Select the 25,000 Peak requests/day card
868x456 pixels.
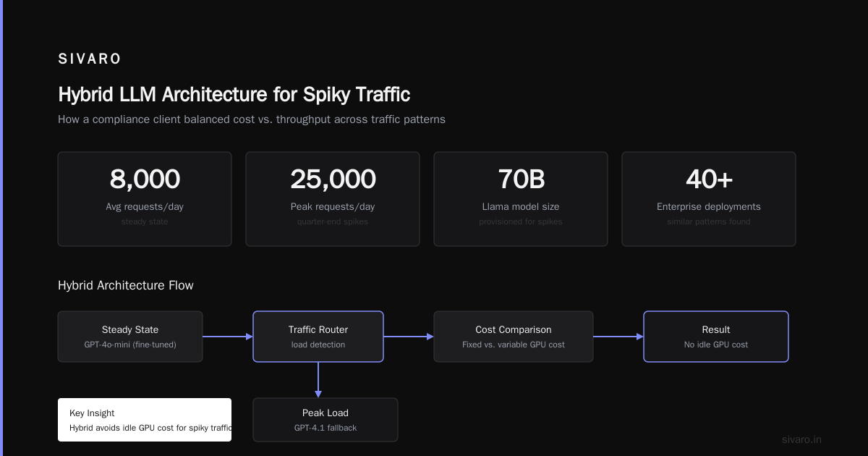click(333, 199)
